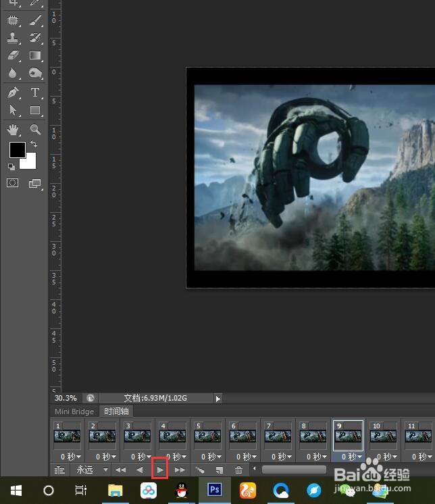Select the Path Selection arrow tool
This screenshot has height=504, width=435.
click(13, 110)
